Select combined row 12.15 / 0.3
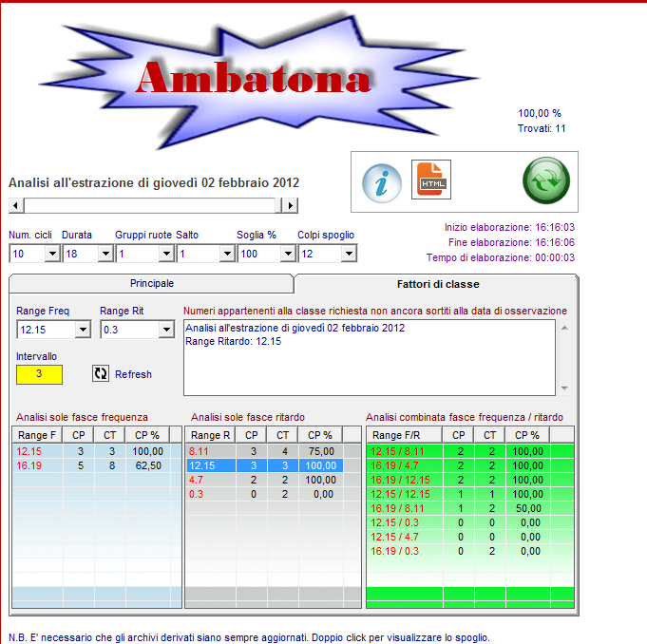Screen dimensions: 647x644 pos(470,522)
